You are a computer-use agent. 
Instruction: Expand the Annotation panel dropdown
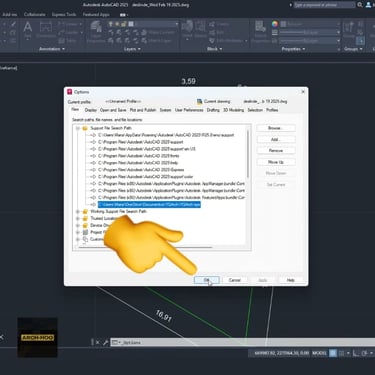click(52, 49)
